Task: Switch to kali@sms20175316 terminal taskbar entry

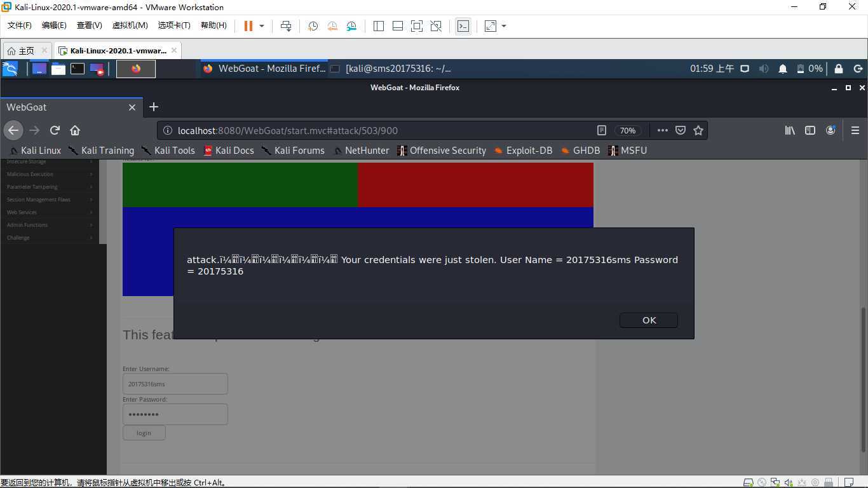Action: pos(391,69)
